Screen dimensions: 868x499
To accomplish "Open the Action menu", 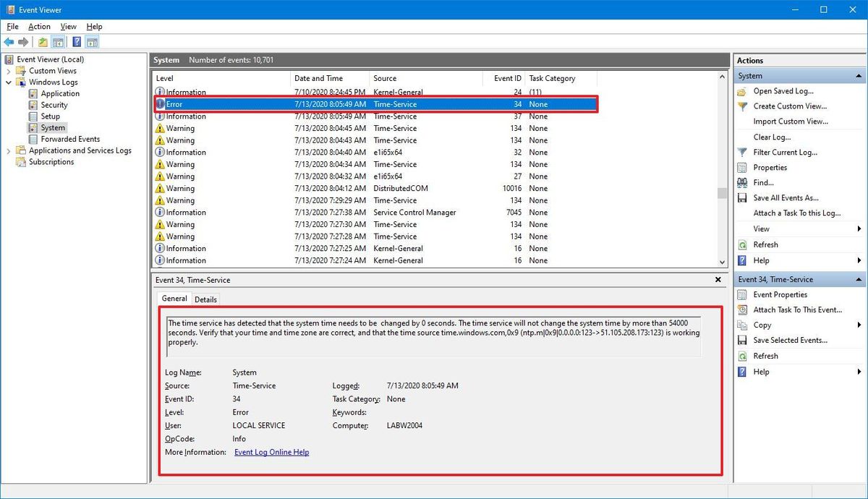I will point(39,26).
